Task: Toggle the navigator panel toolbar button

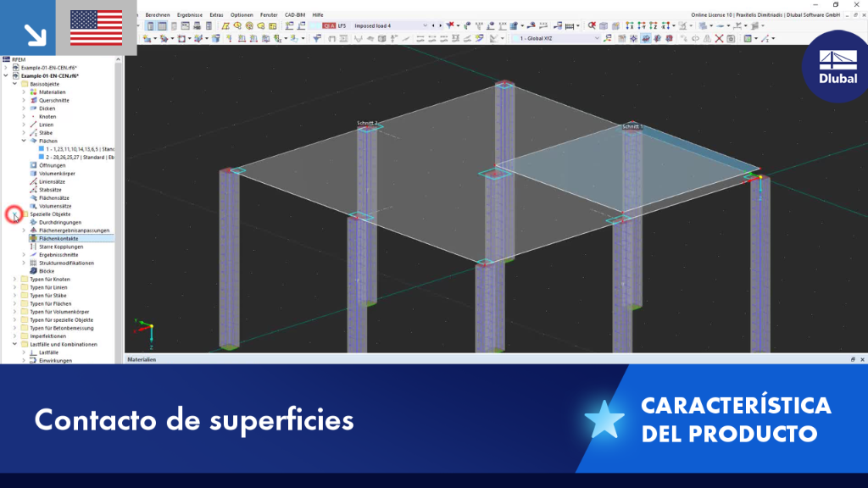Action: [150, 25]
